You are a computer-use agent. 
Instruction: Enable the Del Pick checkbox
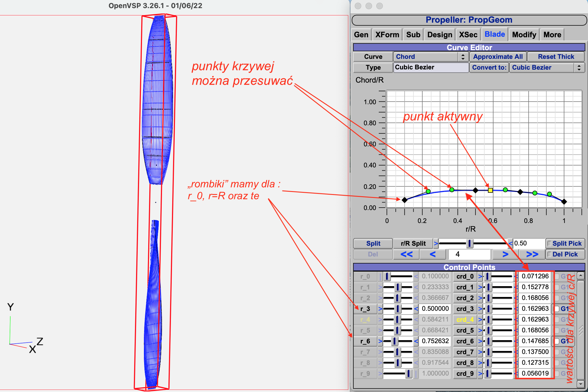tap(549, 254)
